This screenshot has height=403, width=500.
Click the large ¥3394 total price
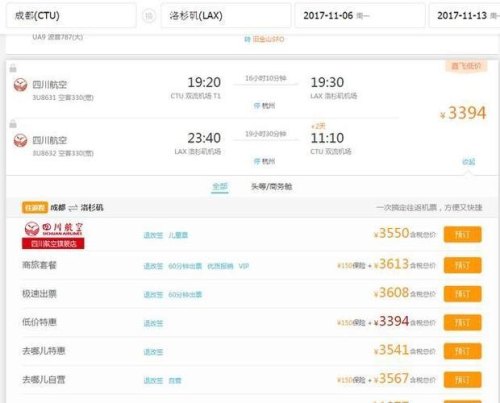463,113
